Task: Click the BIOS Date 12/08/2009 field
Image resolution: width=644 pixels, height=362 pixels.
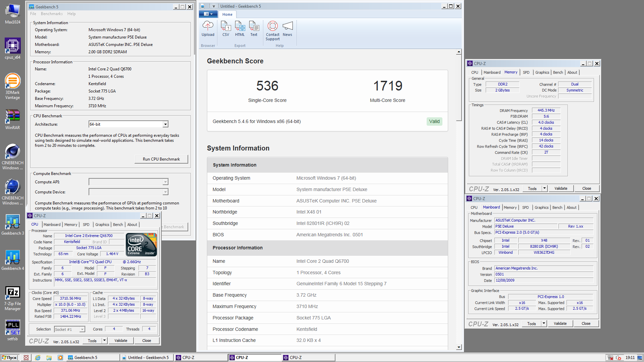Action: [544, 280]
